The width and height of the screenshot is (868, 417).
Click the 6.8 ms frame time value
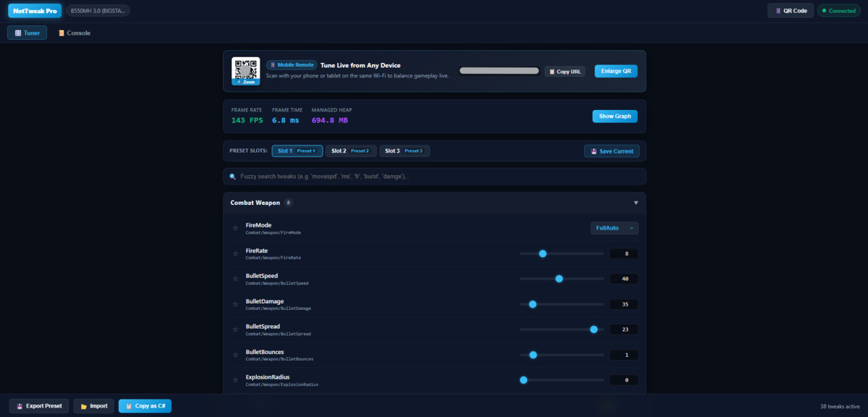[286, 120]
